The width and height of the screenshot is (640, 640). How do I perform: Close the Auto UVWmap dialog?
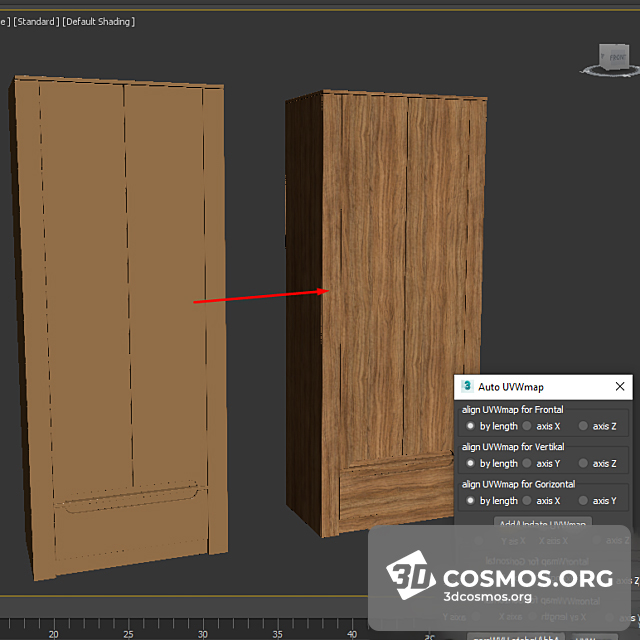620,386
